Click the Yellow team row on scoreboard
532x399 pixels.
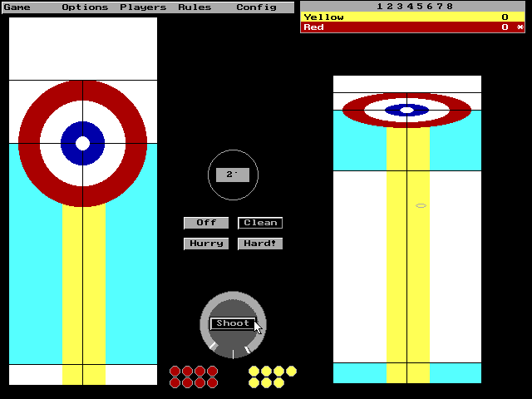click(x=412, y=17)
